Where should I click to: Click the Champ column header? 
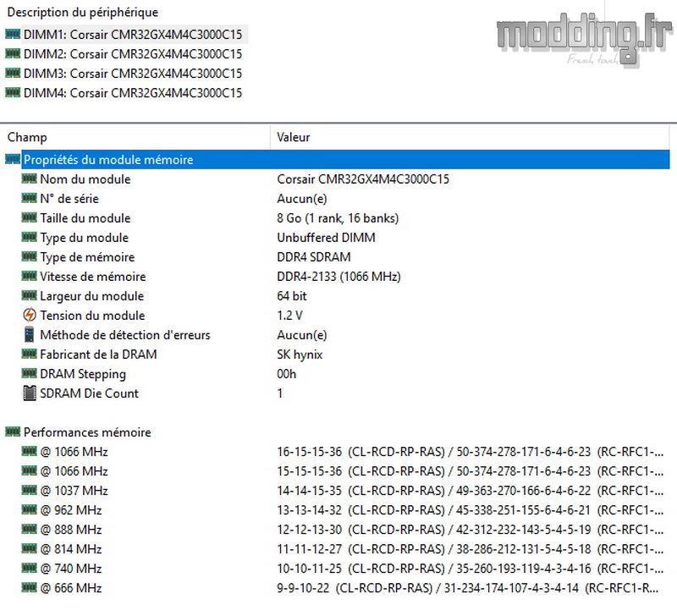(x=27, y=137)
